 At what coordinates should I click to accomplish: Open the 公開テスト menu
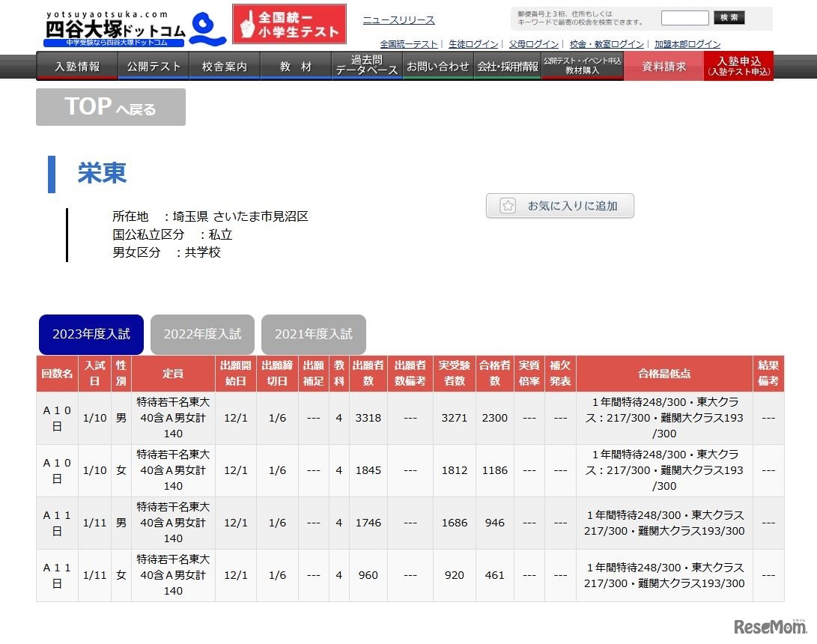tap(154, 67)
